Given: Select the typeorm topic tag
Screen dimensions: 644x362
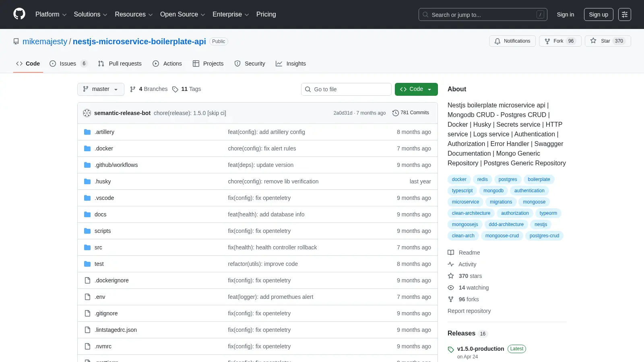Looking at the screenshot, I should 548,213.
